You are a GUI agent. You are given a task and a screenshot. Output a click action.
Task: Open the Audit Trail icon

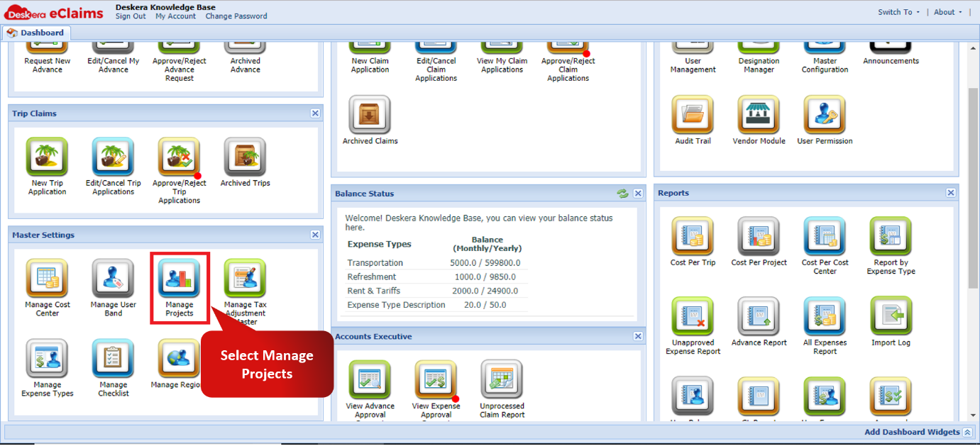click(x=693, y=116)
